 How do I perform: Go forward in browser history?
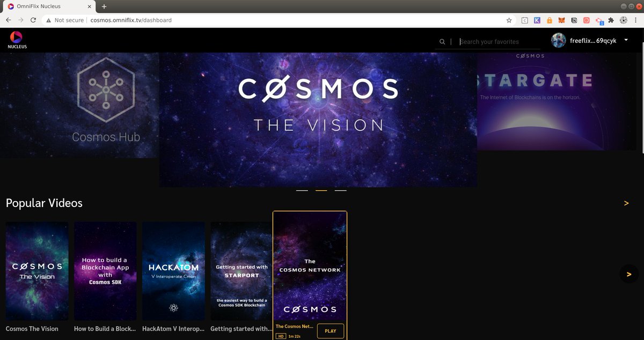[21, 20]
